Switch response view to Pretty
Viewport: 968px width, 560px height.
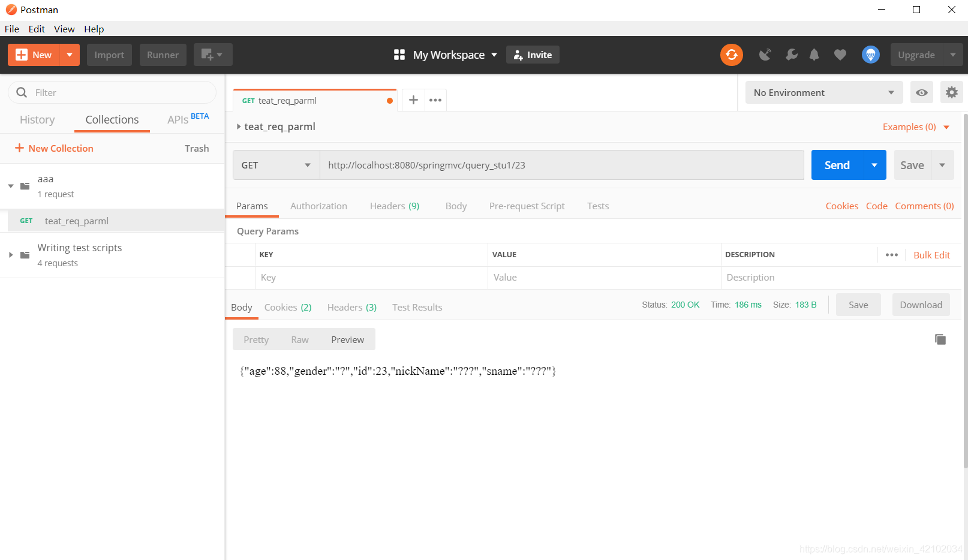click(x=256, y=339)
